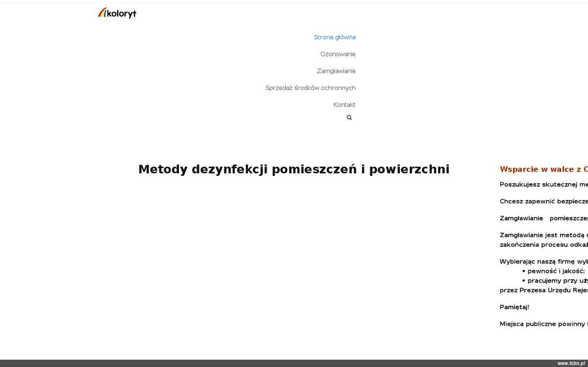Open the Ozonowanie menu page
Image resolution: width=588 pixels, height=367 pixels.
click(338, 54)
